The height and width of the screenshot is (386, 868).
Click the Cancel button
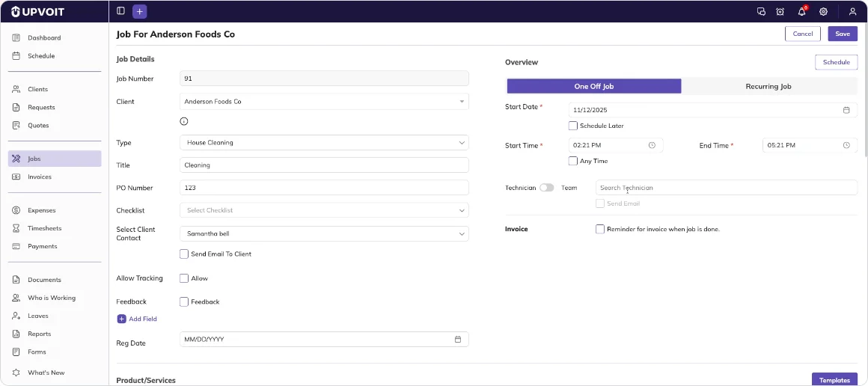(803, 34)
